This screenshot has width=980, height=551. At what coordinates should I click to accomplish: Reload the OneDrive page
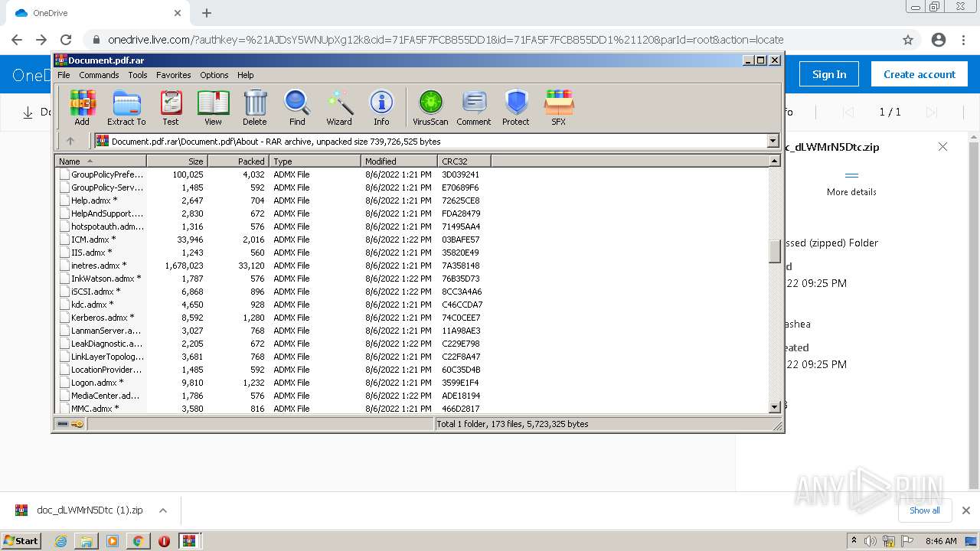66,40
